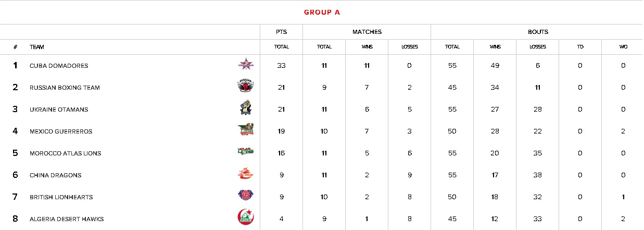Click the Ukraine Otamans team logo
The height and width of the screenshot is (230, 644).
(246, 108)
